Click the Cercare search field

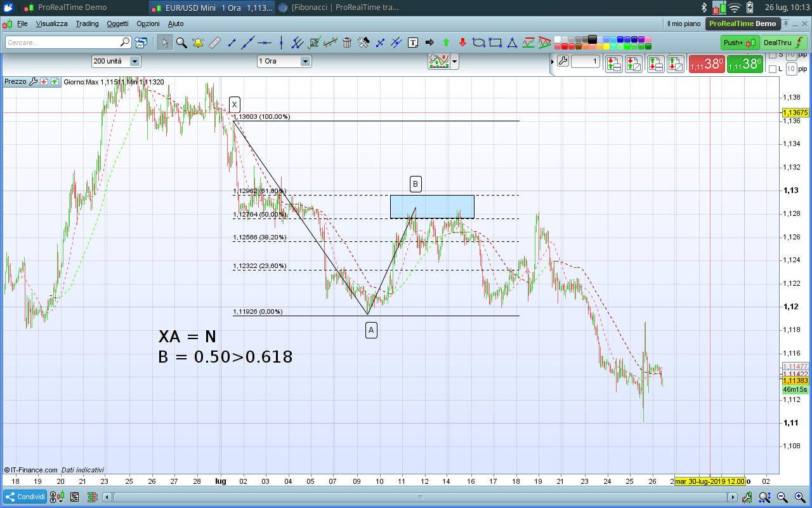coord(69,43)
